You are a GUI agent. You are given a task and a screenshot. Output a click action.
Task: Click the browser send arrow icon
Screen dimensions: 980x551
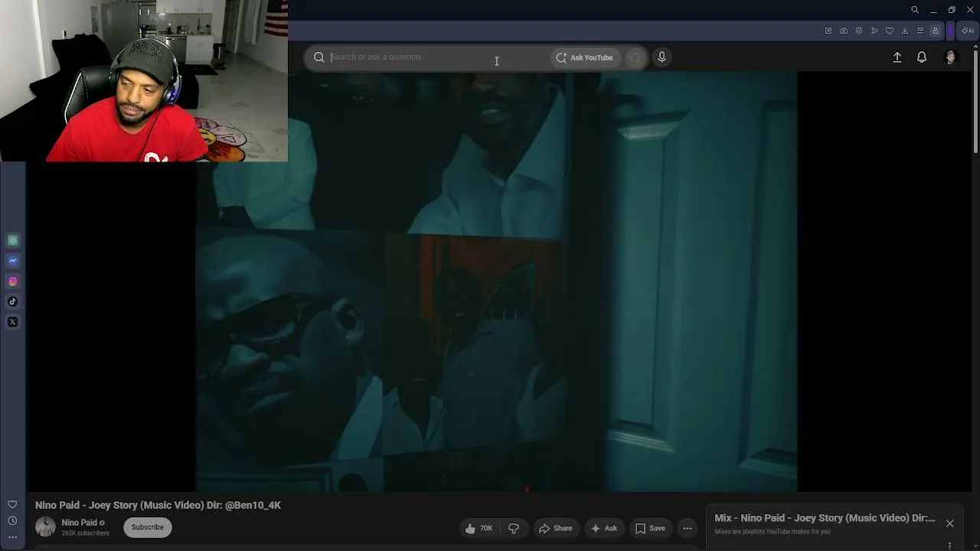(874, 31)
